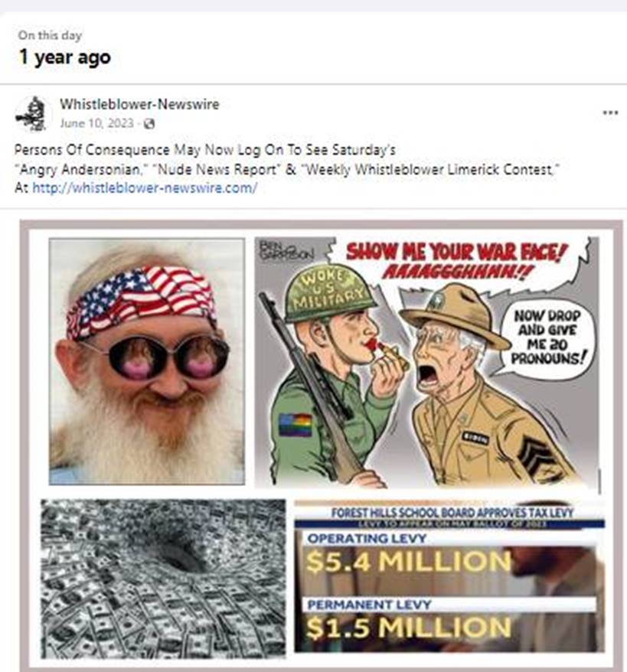
Task: Click the Whistleblower-Newswire profile avatar
Action: point(34,113)
